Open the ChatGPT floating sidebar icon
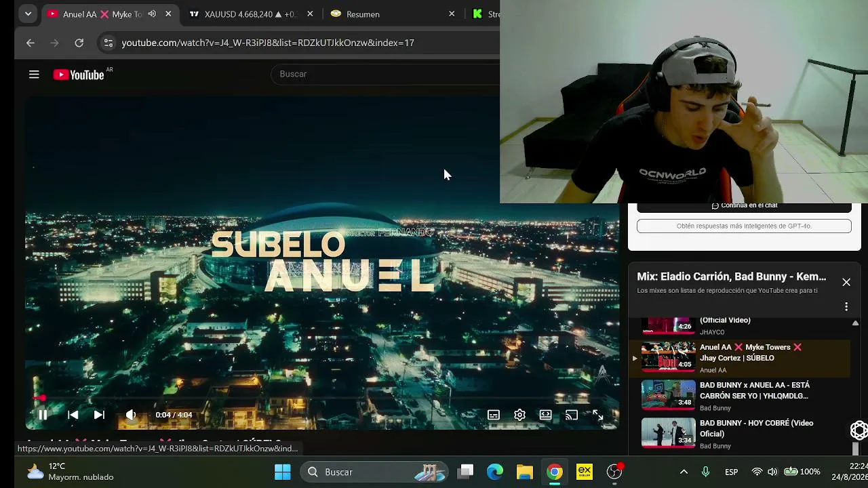Image resolution: width=868 pixels, height=488 pixels. [859, 430]
